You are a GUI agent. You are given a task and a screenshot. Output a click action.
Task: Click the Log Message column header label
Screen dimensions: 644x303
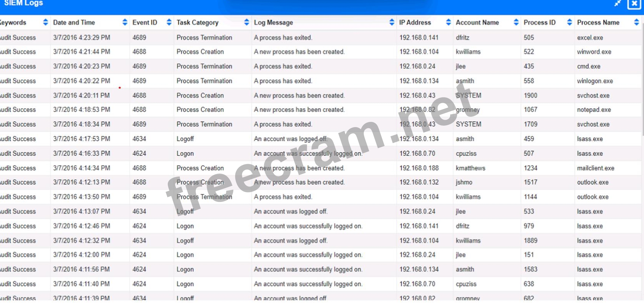[x=273, y=23]
